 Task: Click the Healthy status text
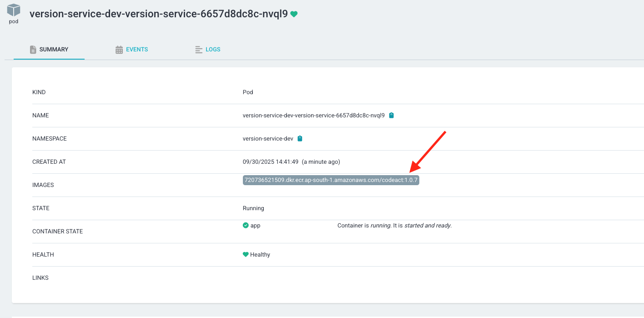[260, 255]
